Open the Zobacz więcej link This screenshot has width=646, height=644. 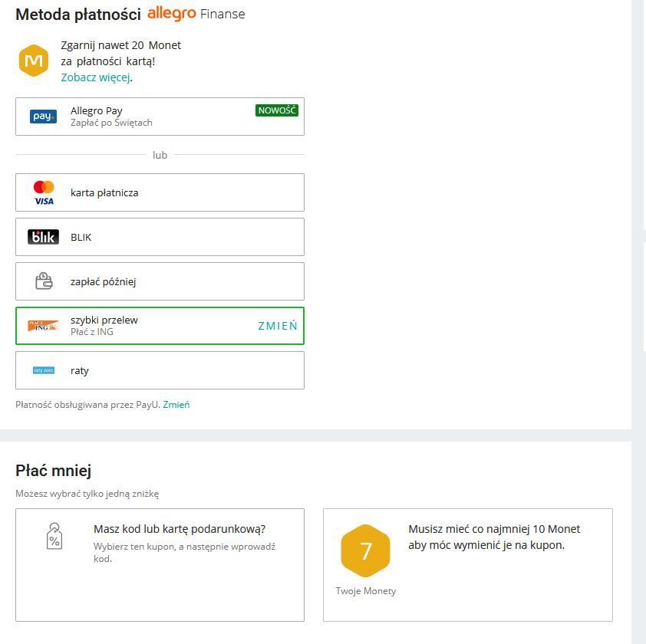tap(95, 77)
